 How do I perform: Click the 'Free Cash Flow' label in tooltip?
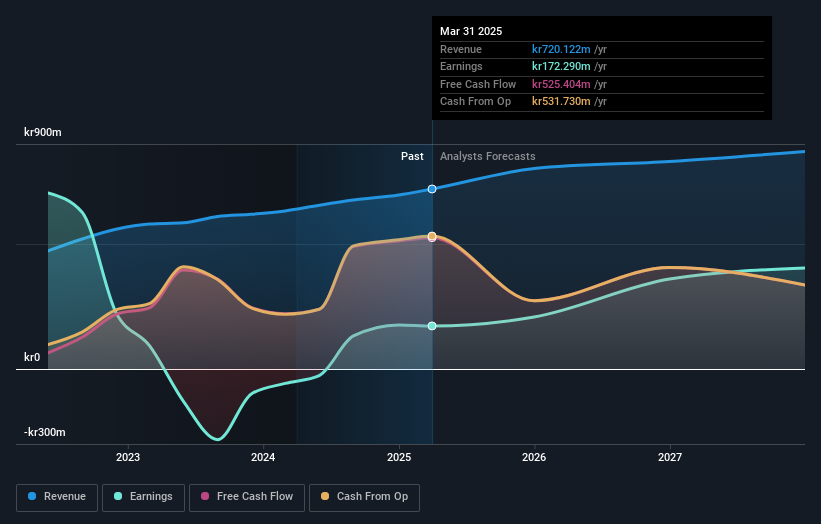pos(478,84)
